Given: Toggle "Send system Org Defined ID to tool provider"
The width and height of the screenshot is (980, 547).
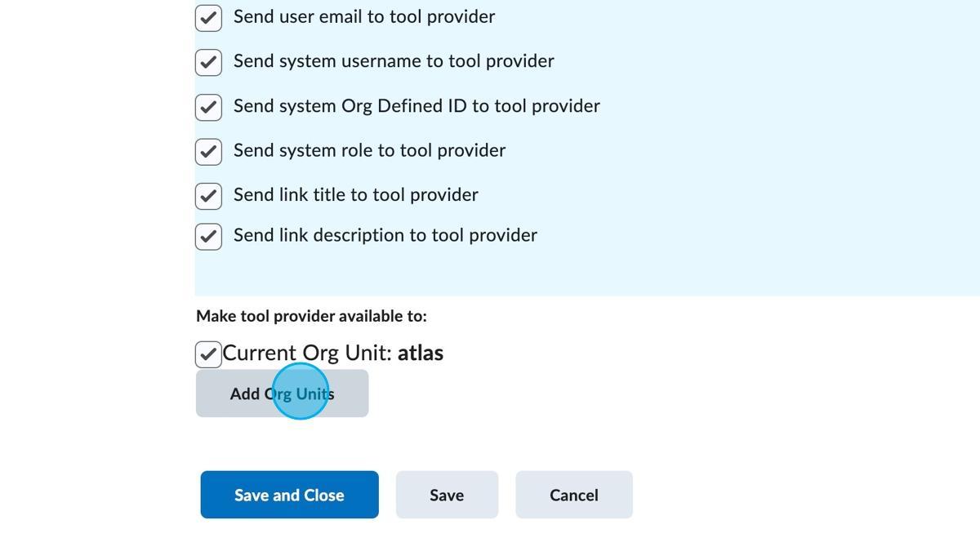Looking at the screenshot, I should click(x=208, y=107).
